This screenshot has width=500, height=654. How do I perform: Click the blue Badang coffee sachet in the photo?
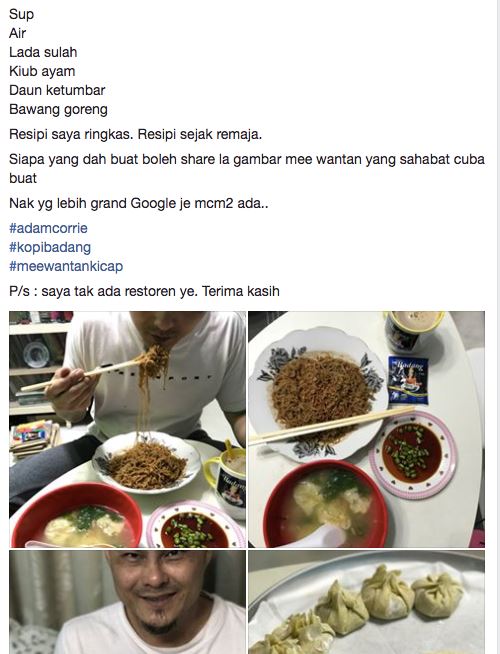click(x=408, y=380)
